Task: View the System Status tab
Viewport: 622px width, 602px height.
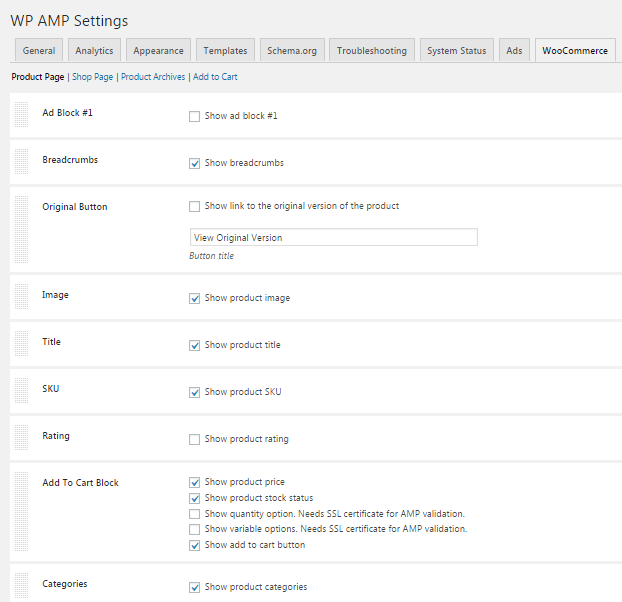Action: [x=457, y=50]
